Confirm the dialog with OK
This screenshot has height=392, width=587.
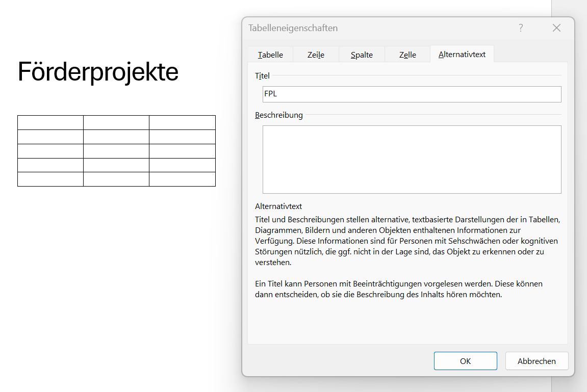click(465, 361)
